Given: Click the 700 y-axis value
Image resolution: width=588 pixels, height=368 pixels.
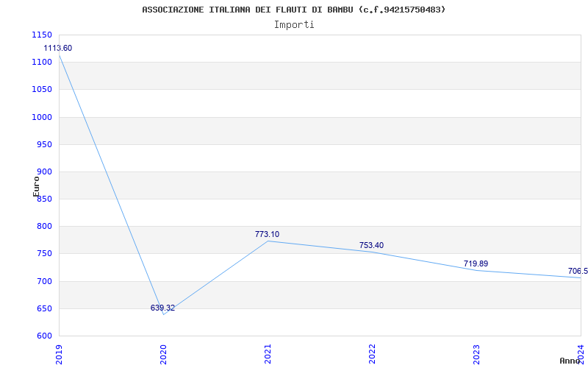Looking at the screenshot, I should click(x=44, y=282).
